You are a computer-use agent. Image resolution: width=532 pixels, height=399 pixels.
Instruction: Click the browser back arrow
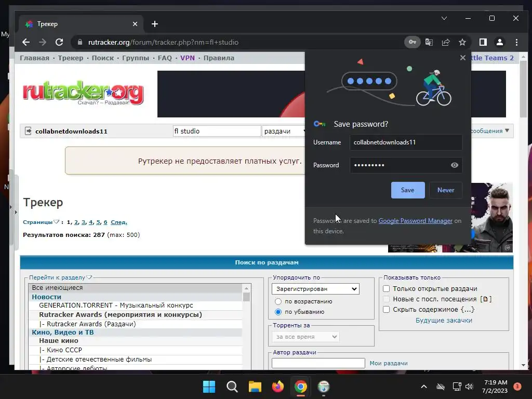click(x=26, y=42)
